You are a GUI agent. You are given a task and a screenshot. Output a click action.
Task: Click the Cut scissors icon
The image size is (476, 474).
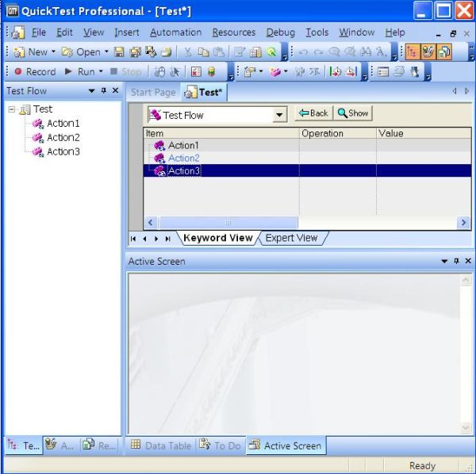point(188,52)
